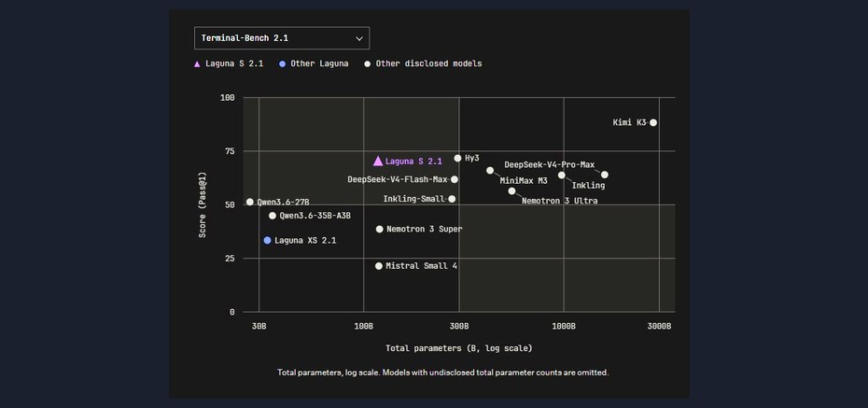Click the 'Kimi K3' chart label
The image size is (868, 408).
tap(629, 122)
